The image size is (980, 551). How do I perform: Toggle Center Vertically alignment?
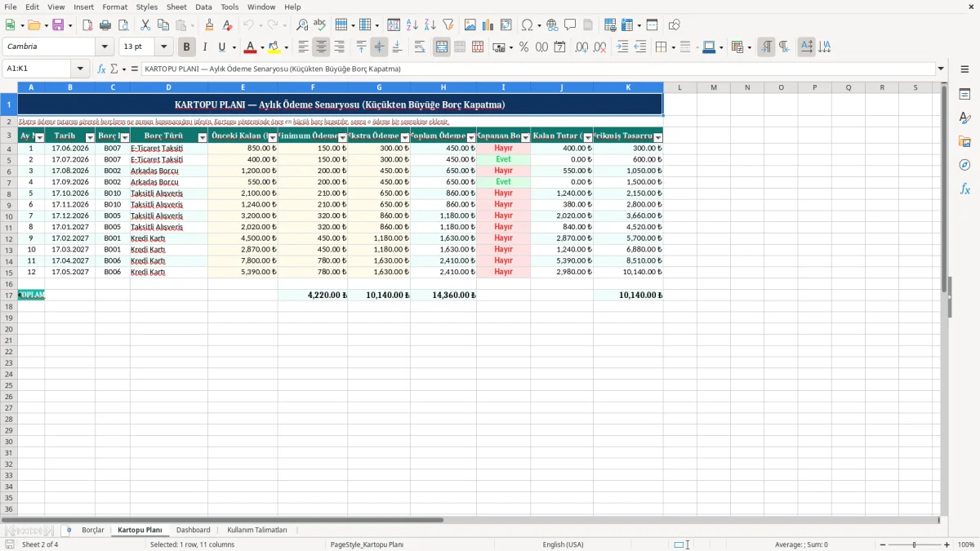379,47
